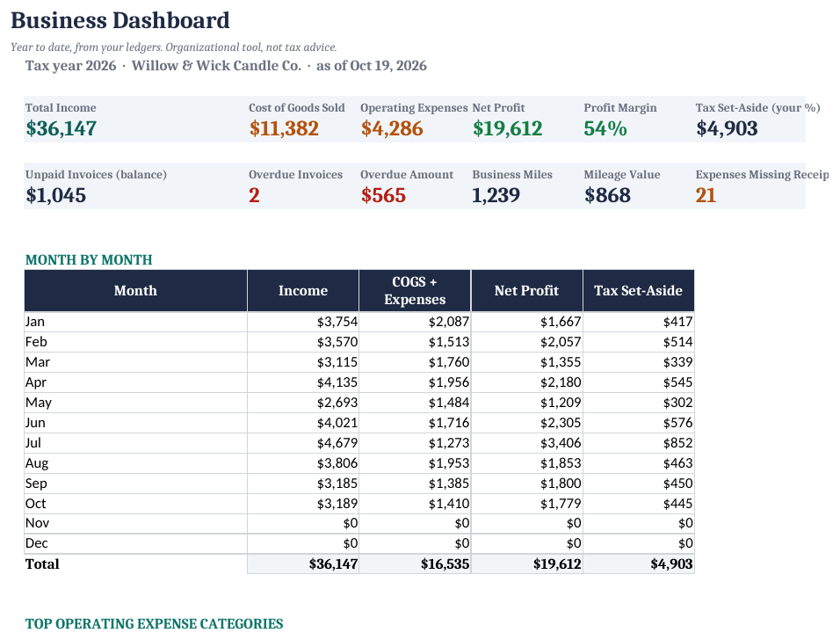Click Apr income cell $4,135

pos(303,382)
